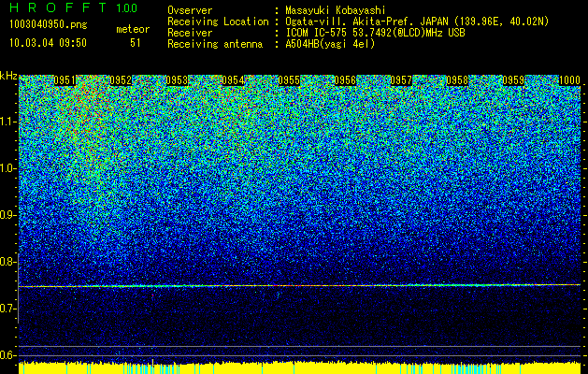Click the kHz axis unit label
Image resolution: width=588 pixels, height=374 pixels.
8,76
